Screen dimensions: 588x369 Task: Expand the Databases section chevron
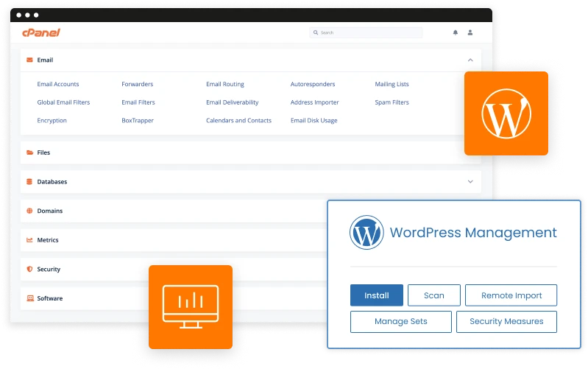point(470,182)
